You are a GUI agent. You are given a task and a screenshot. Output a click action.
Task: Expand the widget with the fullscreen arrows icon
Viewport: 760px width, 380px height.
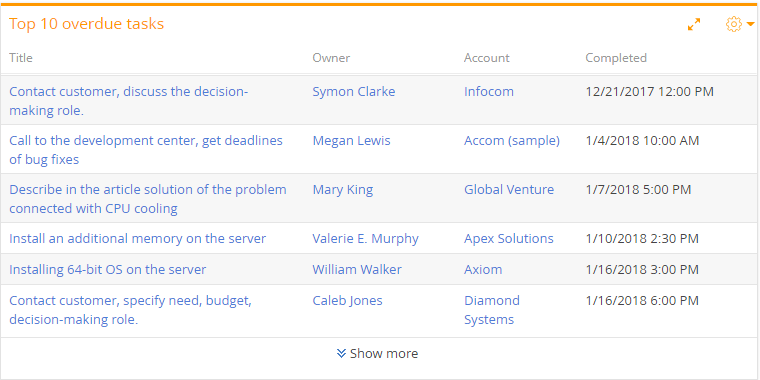point(694,24)
